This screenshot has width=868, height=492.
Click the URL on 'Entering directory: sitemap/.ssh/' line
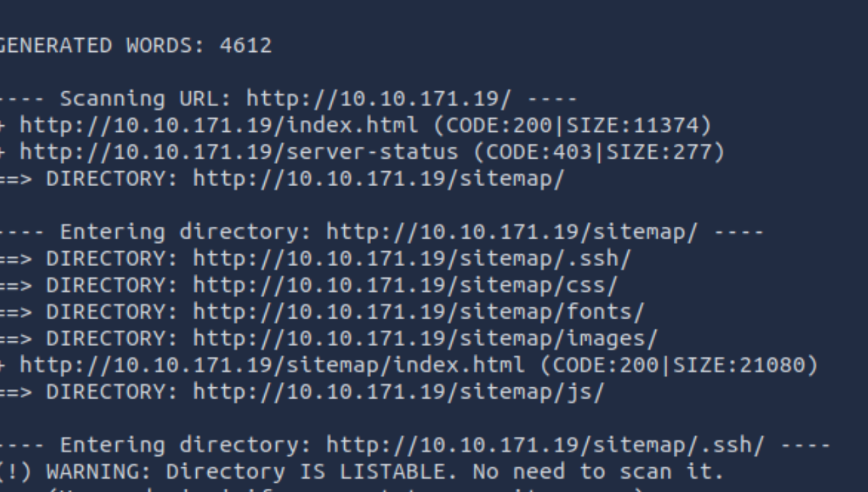click(x=545, y=445)
